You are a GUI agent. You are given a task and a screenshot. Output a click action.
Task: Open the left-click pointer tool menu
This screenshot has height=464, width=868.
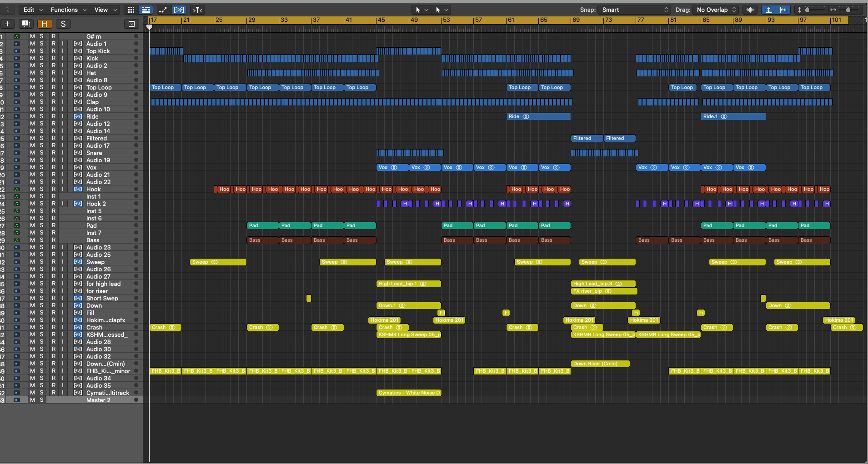[x=421, y=10]
